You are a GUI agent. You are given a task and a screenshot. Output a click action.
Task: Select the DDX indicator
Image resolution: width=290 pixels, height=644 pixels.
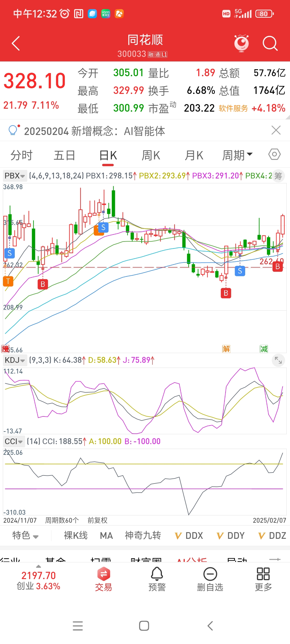tap(189, 536)
